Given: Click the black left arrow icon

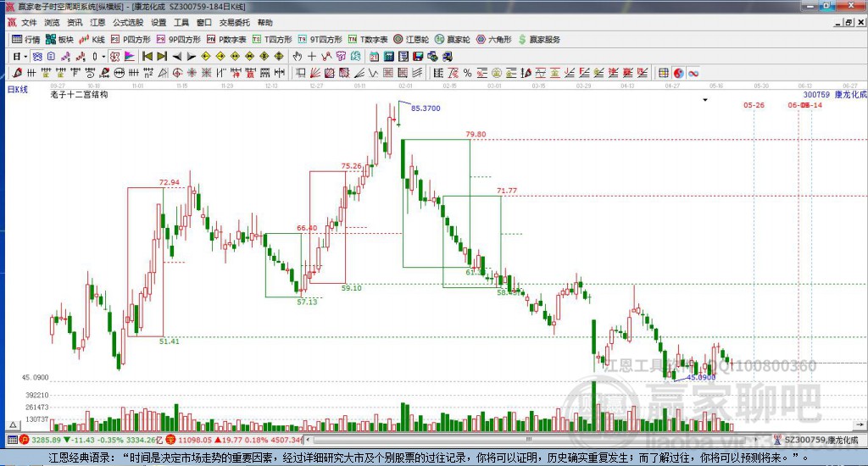Looking at the screenshot, I should (x=176, y=57).
